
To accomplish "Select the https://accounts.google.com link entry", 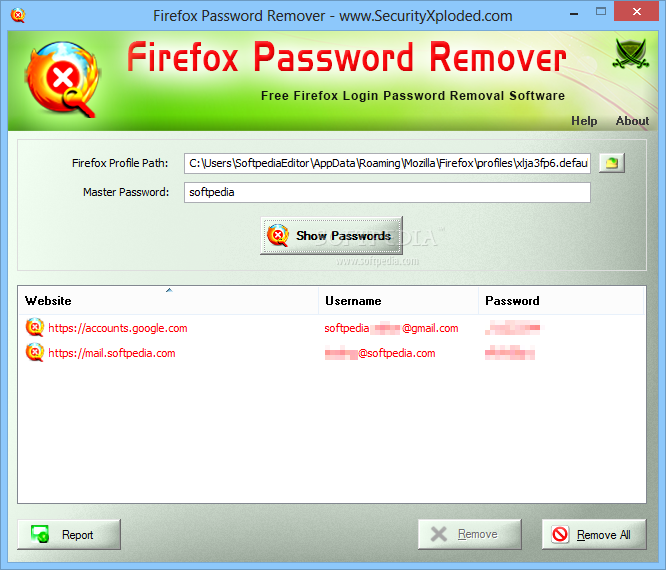I will (118, 328).
